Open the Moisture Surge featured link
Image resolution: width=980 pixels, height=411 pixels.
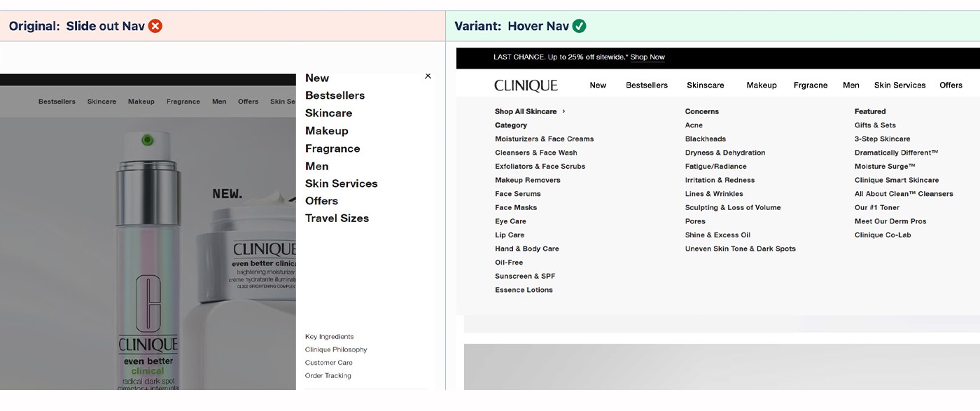(x=885, y=167)
